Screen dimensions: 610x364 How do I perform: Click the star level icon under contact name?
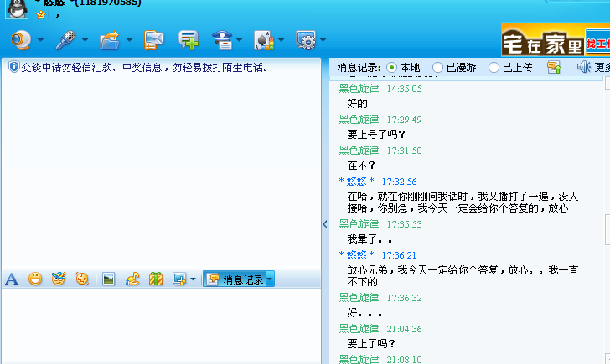(x=41, y=15)
